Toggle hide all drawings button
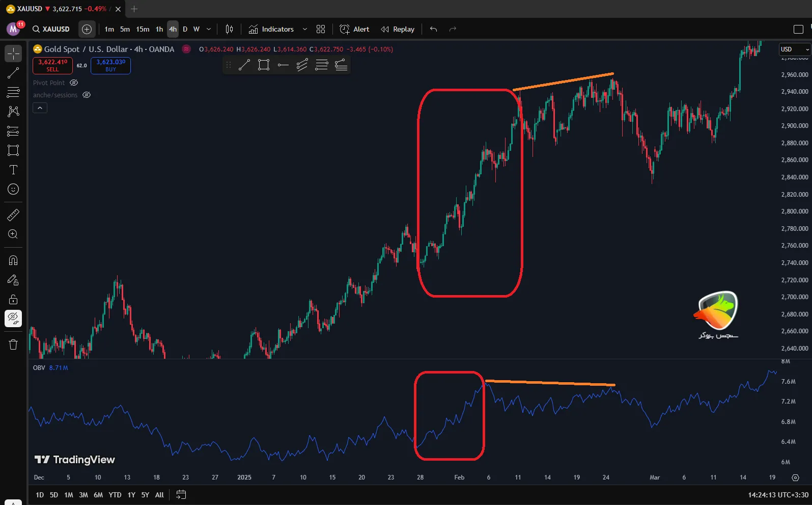The image size is (812, 505). coord(13,318)
